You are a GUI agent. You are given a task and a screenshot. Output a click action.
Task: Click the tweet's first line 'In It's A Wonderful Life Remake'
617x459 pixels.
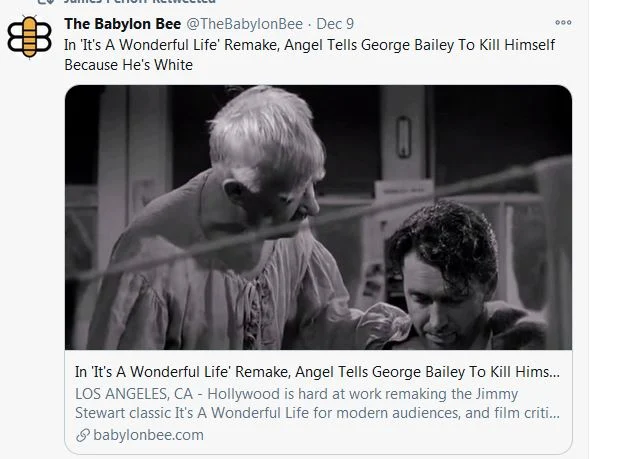coord(309,45)
